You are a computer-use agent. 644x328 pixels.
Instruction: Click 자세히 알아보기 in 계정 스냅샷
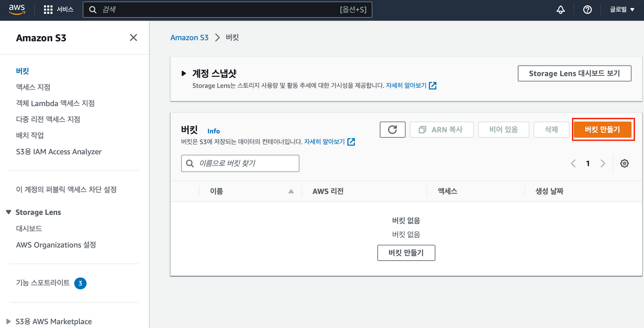406,85
